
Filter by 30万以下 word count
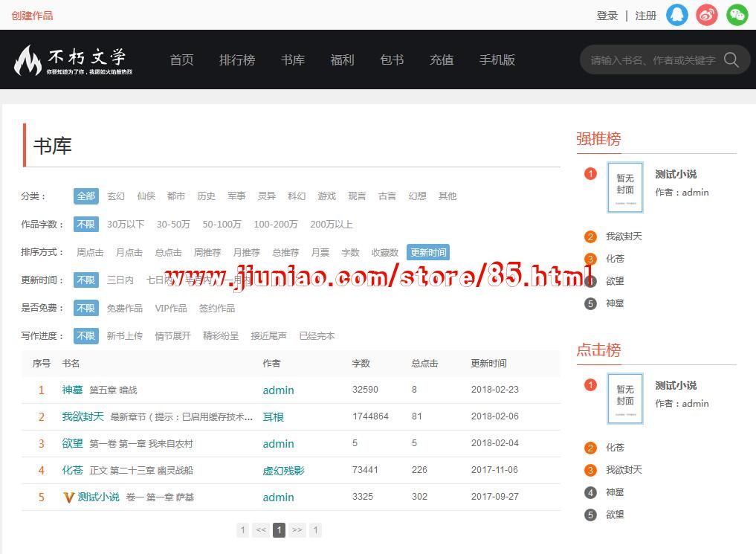pos(126,225)
